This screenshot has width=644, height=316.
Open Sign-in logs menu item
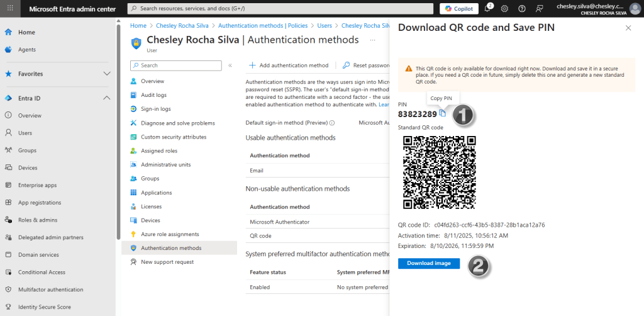coord(155,109)
